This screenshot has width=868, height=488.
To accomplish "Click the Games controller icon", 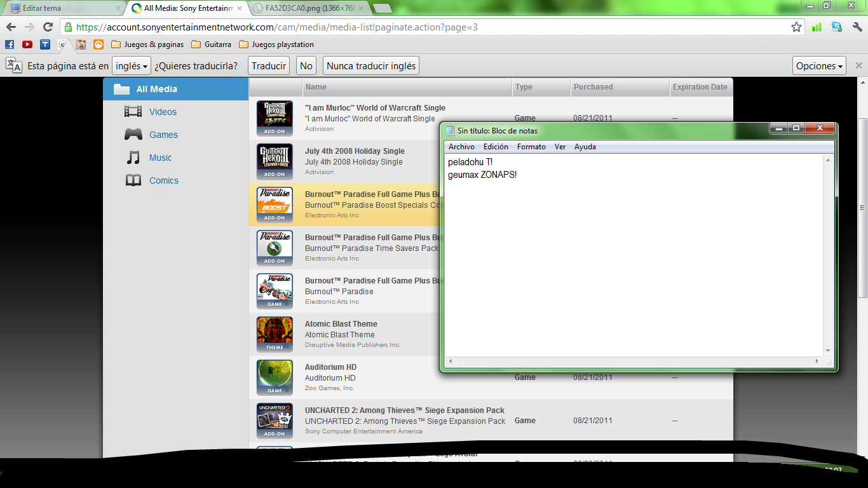I will tap(133, 135).
